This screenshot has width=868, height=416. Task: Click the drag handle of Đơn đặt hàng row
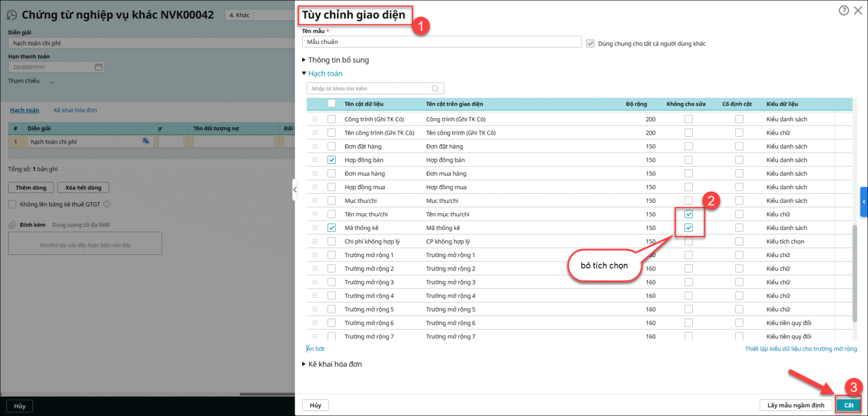coord(315,146)
